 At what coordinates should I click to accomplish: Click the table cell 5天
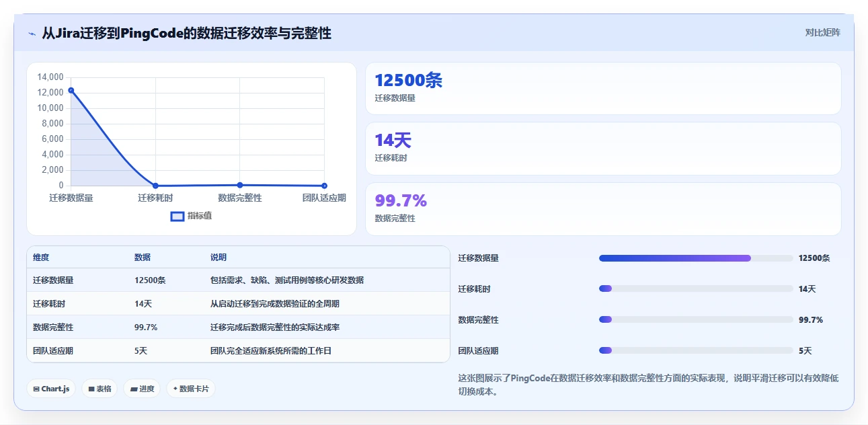tap(141, 351)
